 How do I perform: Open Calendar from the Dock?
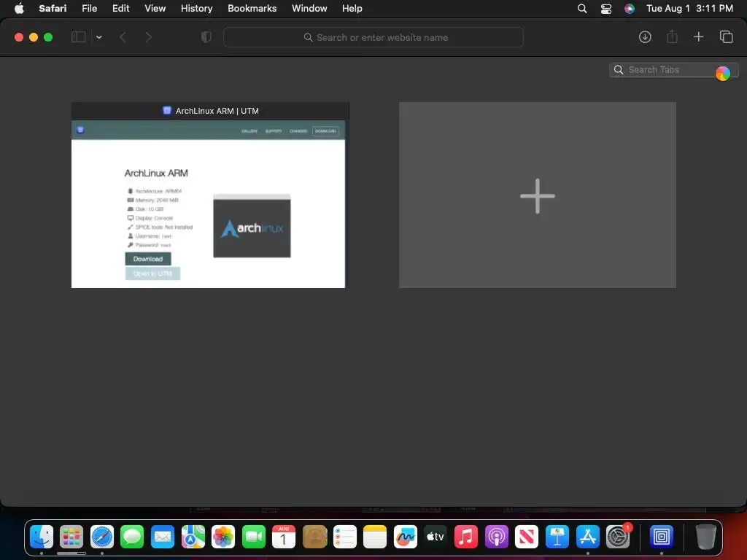(284, 537)
